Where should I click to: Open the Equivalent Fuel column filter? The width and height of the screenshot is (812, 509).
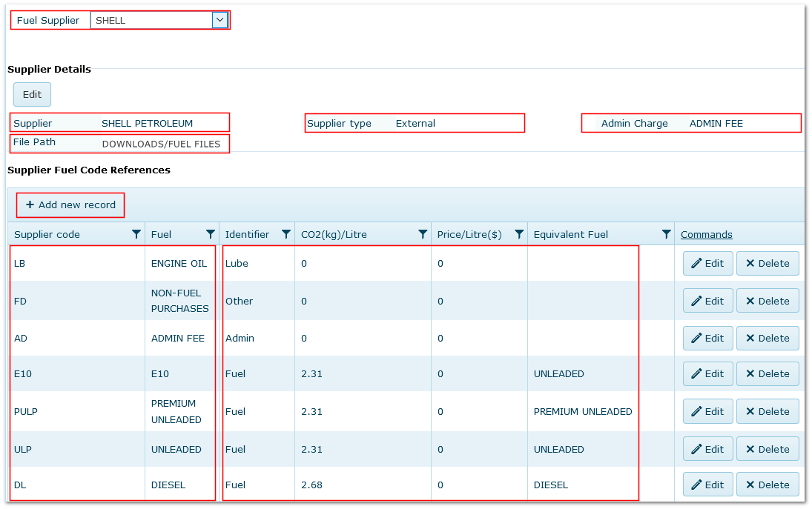click(x=666, y=234)
